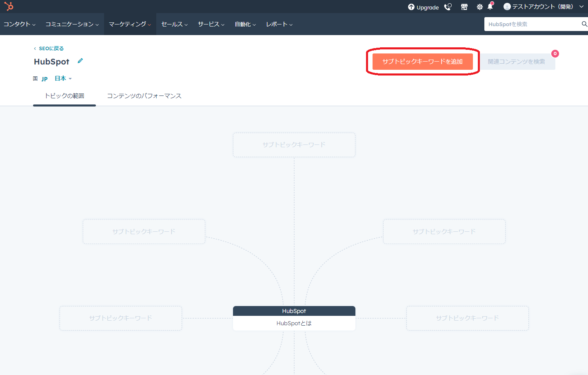Open the セールス menu
Viewport: 588px width, 375px height.
[x=175, y=24]
